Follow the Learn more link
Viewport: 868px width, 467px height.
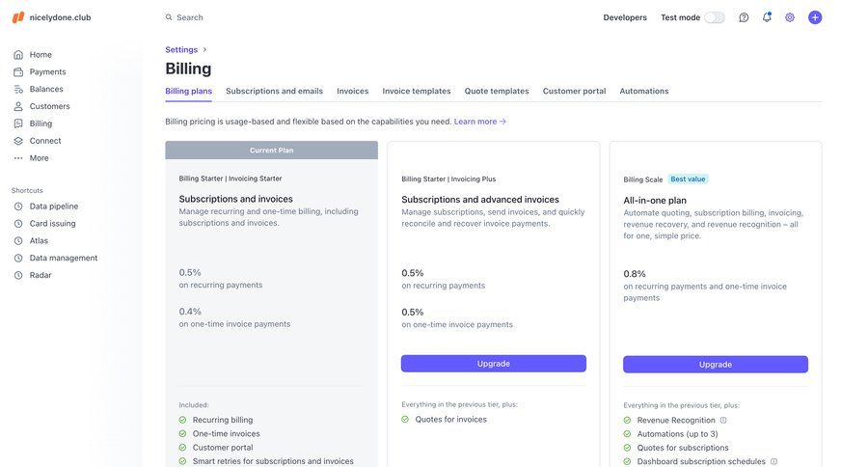[x=480, y=122]
